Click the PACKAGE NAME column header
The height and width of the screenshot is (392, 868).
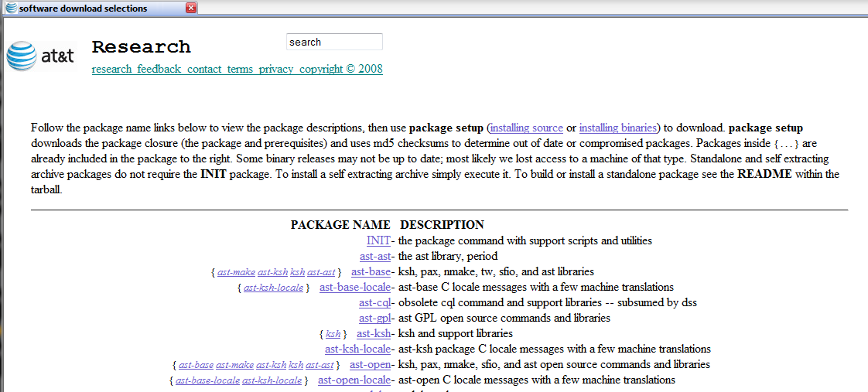tap(340, 225)
